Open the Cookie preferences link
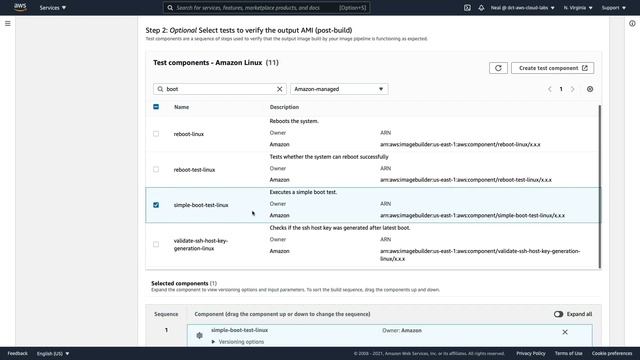 click(612, 353)
